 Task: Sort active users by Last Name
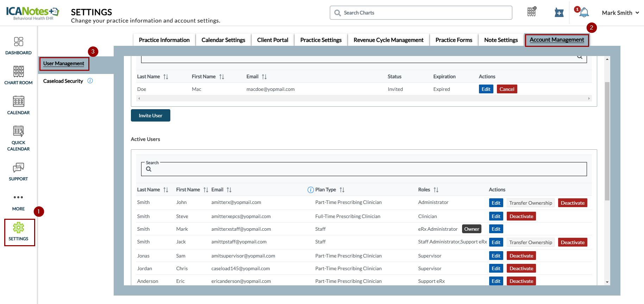click(166, 190)
